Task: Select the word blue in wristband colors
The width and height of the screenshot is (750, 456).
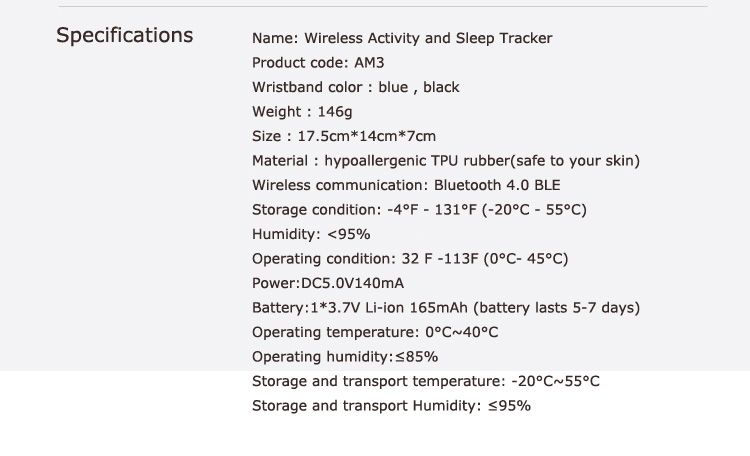Action: (x=393, y=87)
